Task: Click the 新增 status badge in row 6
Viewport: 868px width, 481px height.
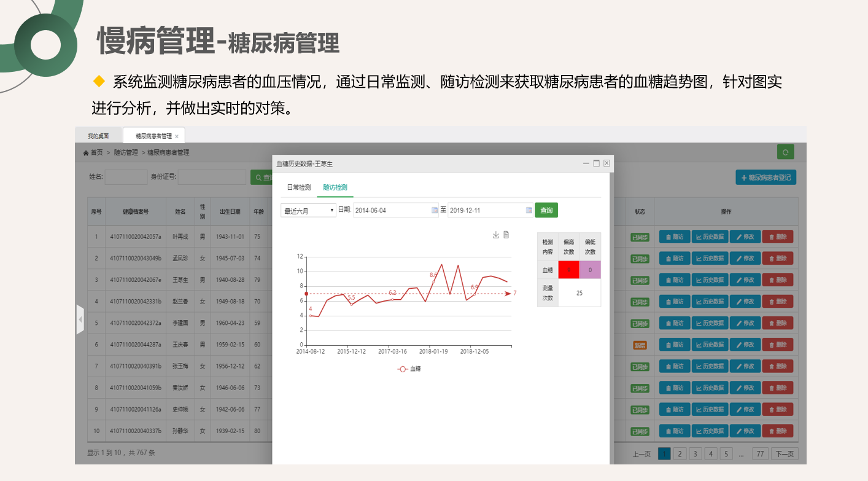Action: tap(640, 345)
